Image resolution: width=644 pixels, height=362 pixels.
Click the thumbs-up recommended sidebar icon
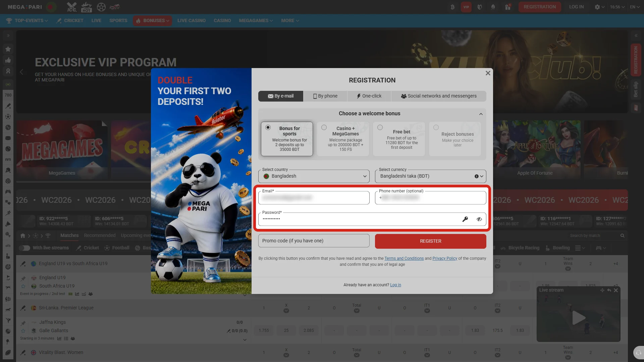pos(8,60)
